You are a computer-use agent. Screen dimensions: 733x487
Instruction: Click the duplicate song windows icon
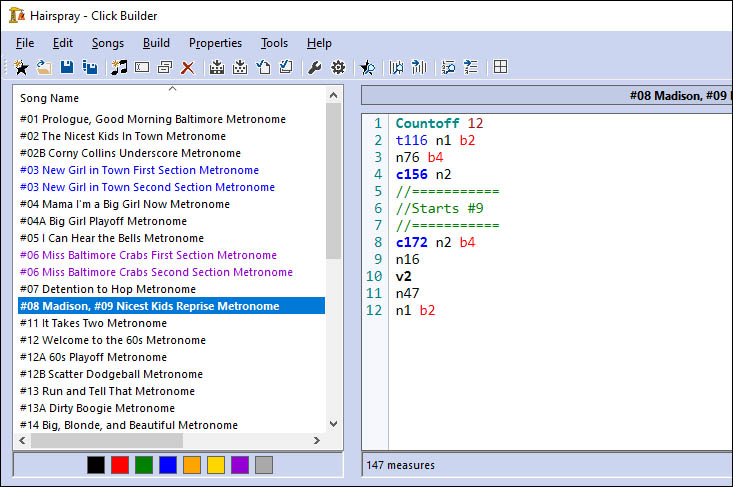165,67
